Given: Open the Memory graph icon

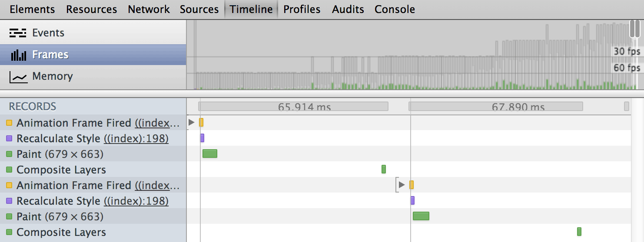Looking at the screenshot, I should tap(18, 77).
